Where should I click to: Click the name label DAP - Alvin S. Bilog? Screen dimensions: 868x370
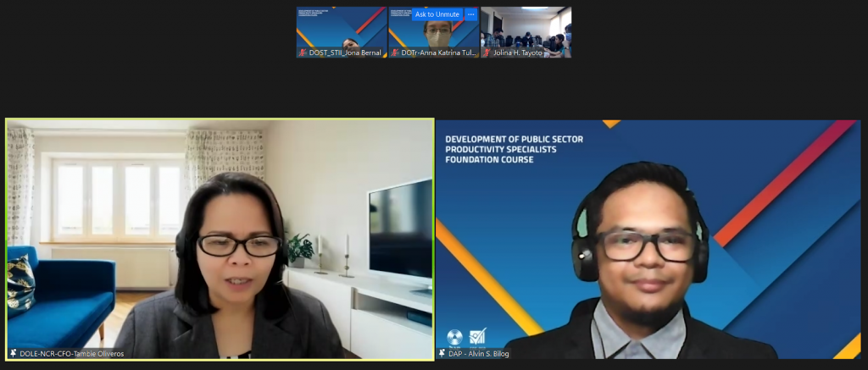(x=479, y=354)
